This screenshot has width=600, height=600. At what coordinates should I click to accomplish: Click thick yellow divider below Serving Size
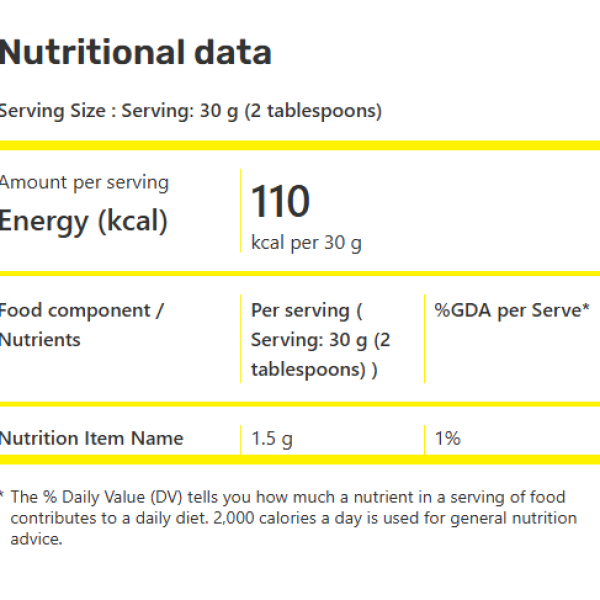[x=300, y=145]
